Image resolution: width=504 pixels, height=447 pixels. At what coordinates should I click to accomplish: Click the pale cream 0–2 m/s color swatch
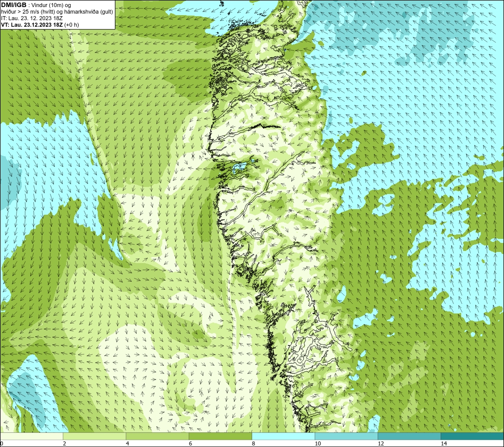pos(31,436)
